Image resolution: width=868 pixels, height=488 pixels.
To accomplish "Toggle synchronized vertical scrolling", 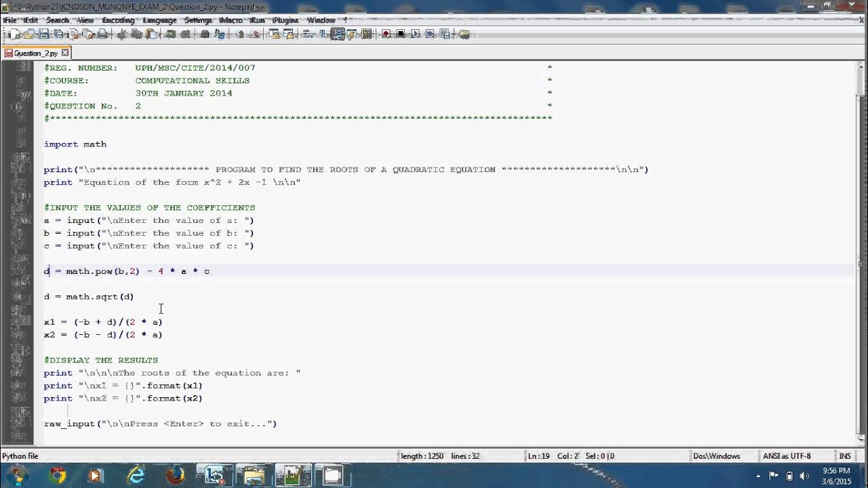I will 274,34.
